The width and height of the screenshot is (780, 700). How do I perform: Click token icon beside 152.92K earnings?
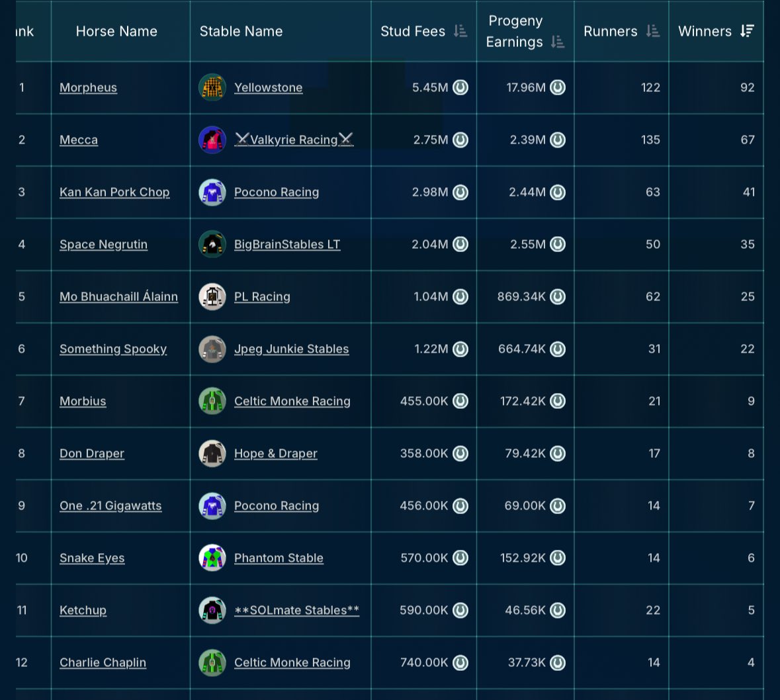tap(558, 558)
